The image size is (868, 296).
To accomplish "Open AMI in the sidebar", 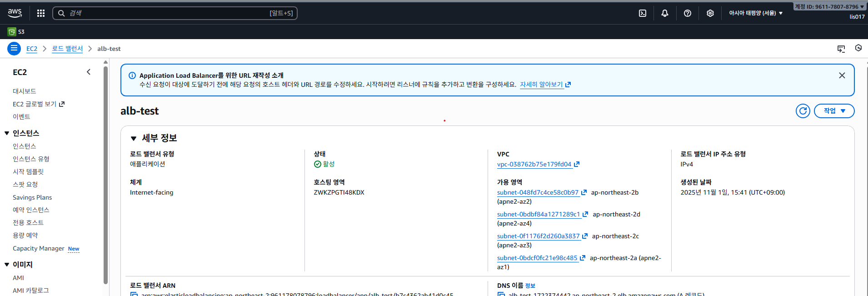I will click(18, 278).
